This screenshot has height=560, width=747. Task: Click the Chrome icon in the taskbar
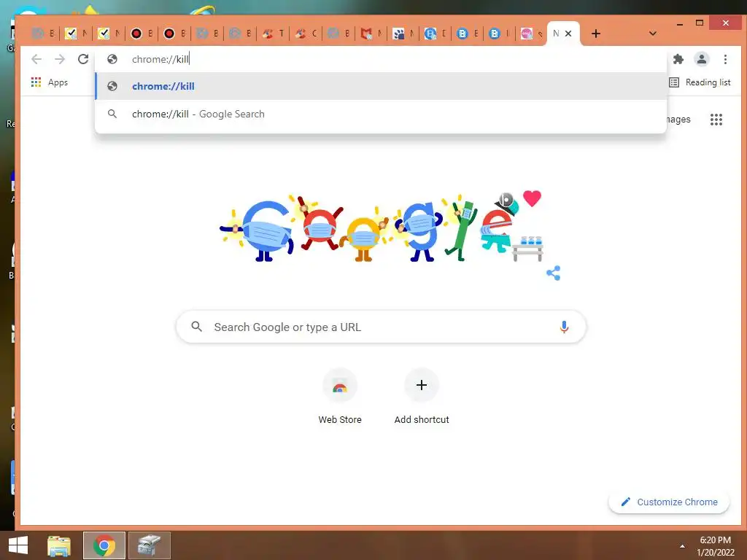[104, 545]
